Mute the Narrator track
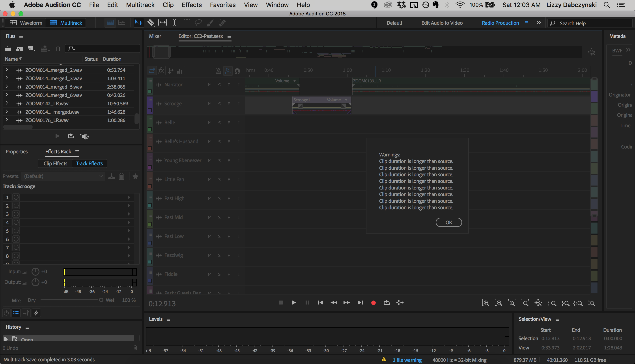635x364 pixels. pyautogui.click(x=210, y=85)
